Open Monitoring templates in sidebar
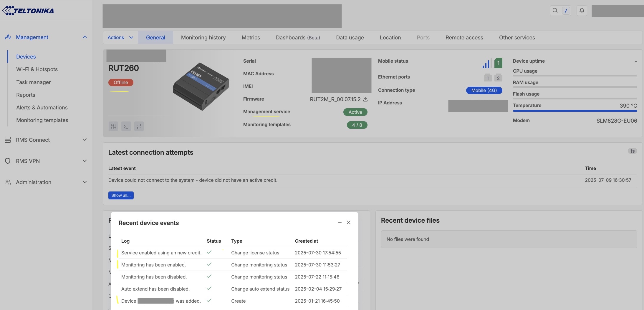This screenshot has height=310, width=644. click(42, 120)
